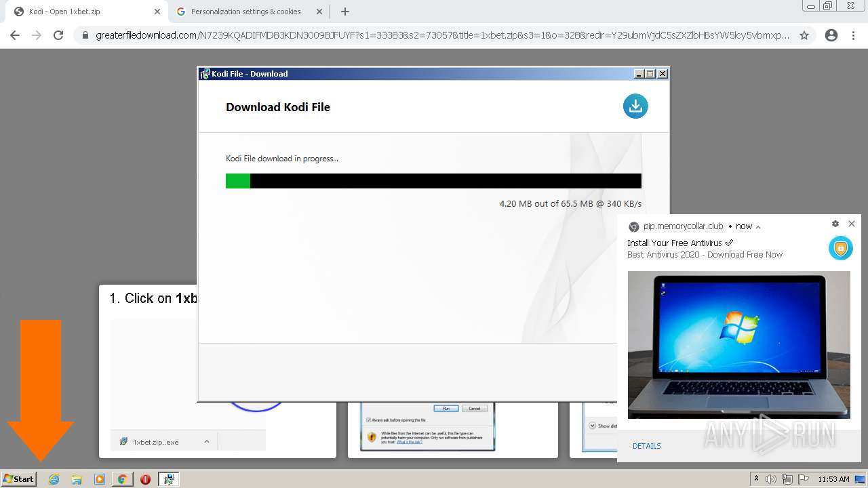Click Cancel in the instruction image
The width and height of the screenshot is (868, 488).
tap(474, 408)
